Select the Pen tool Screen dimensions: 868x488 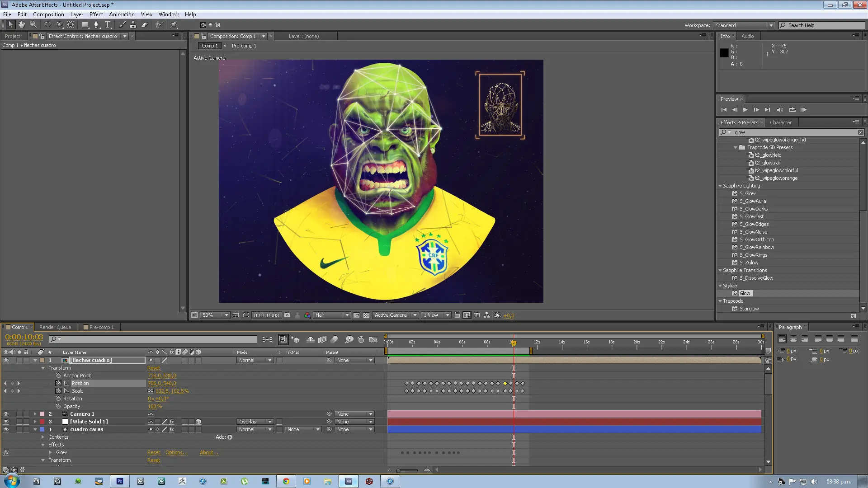point(96,25)
